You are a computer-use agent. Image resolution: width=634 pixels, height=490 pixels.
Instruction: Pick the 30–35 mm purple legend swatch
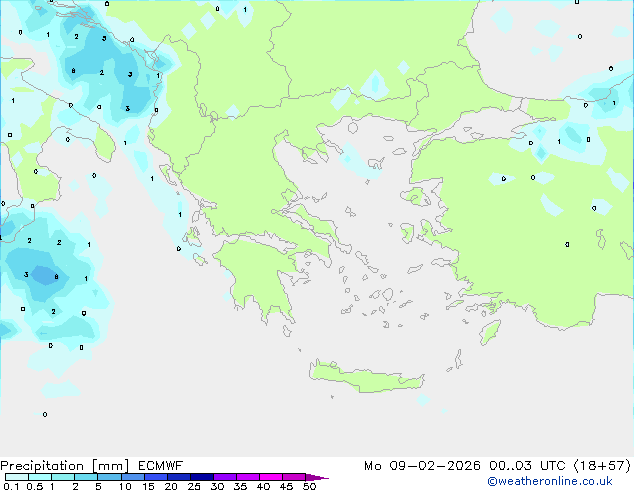[x=224, y=477]
